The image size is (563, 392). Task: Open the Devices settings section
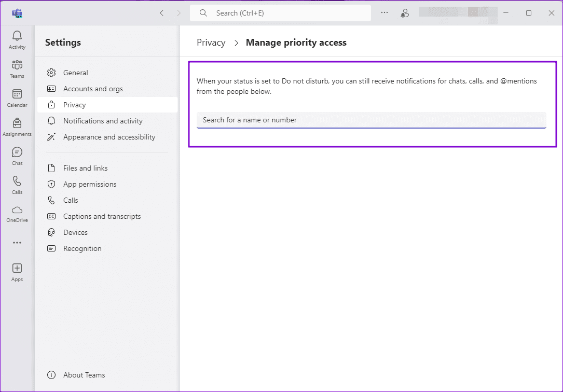tap(76, 232)
